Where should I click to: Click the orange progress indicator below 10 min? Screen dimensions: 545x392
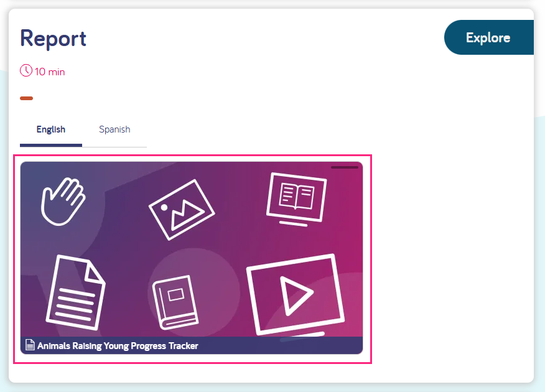[x=26, y=98]
